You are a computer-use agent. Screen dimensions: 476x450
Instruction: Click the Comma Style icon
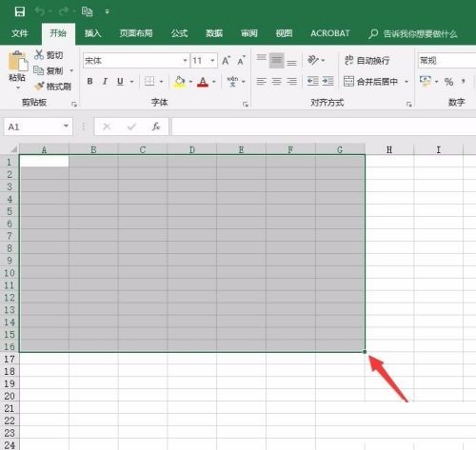click(464, 82)
